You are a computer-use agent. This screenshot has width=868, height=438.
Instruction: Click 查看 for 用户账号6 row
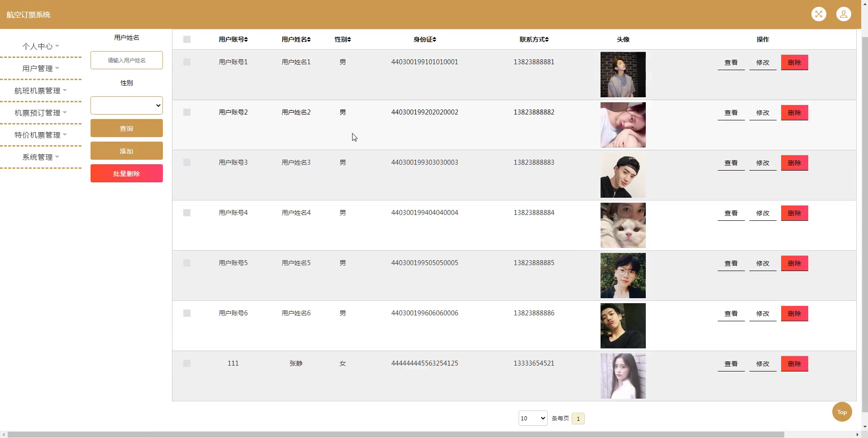click(x=731, y=314)
